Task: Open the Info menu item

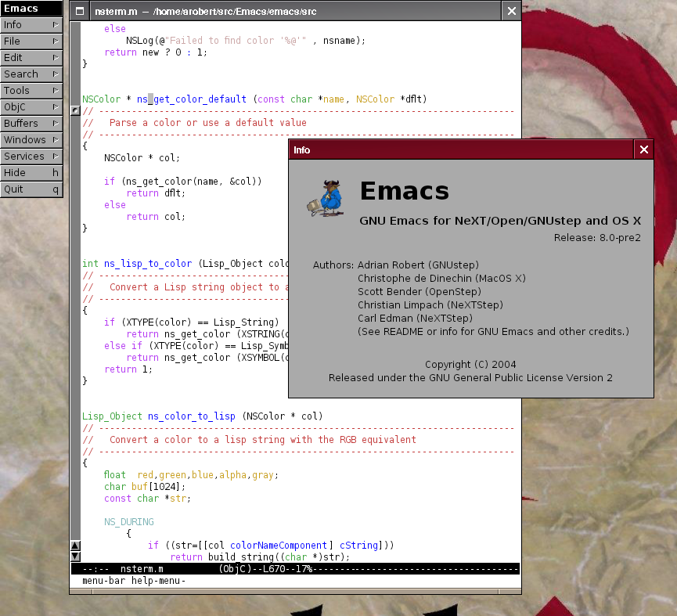Action: pyautogui.click(x=31, y=24)
